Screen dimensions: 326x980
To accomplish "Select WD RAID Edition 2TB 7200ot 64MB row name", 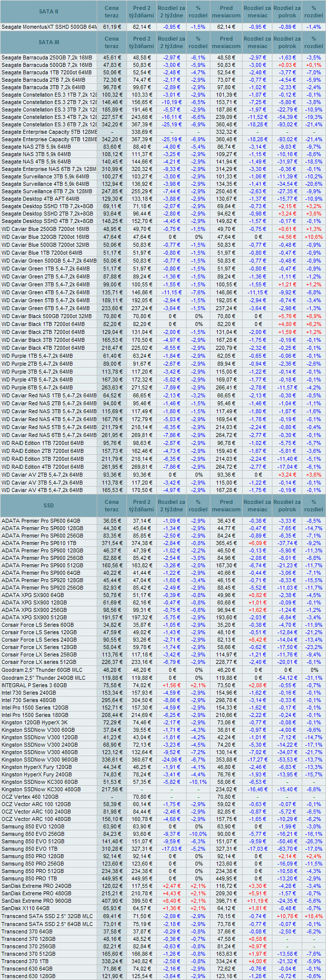I will [x=43, y=451].
